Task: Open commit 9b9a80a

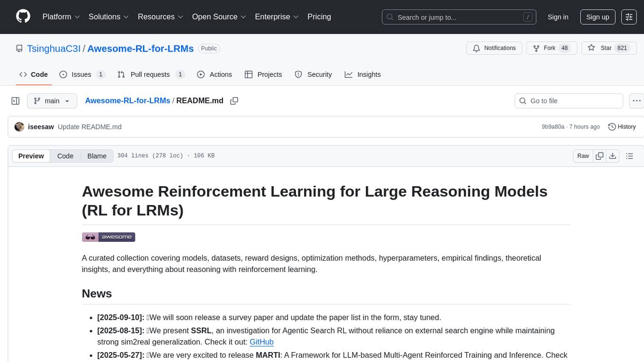Action: click(553, 127)
